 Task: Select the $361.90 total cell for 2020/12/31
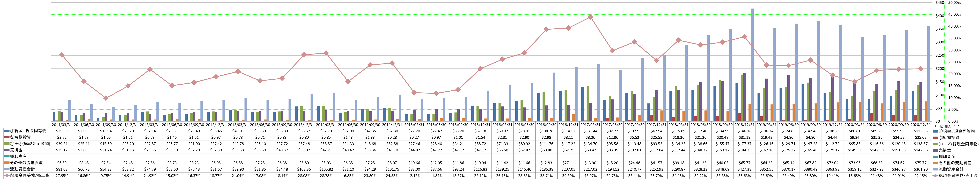point(920,169)
